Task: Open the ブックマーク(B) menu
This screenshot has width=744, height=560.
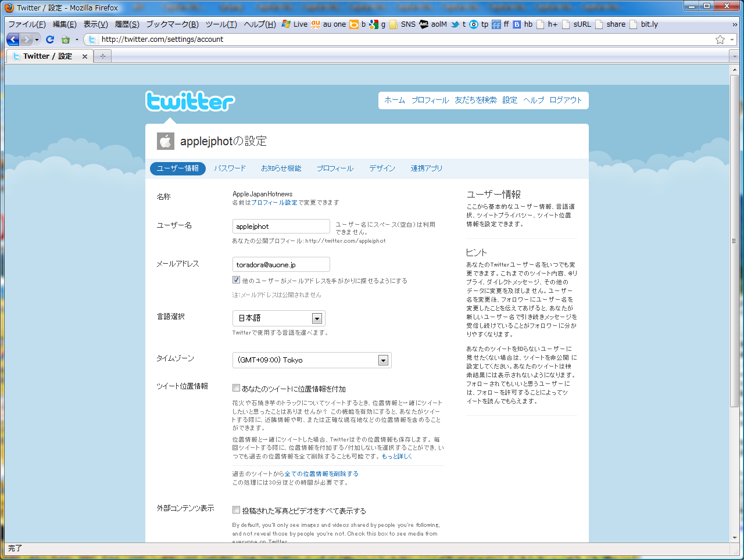Action: (172, 24)
